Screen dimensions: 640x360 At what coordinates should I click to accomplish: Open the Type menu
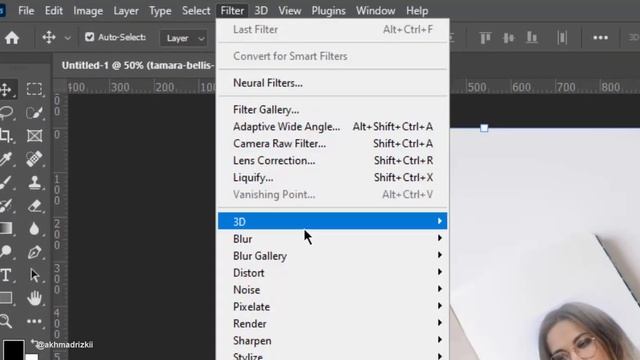click(160, 11)
